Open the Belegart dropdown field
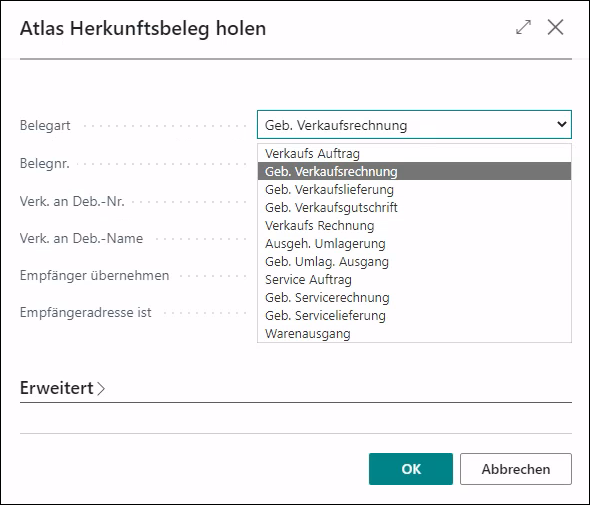This screenshot has height=505, width=590. pyautogui.click(x=414, y=125)
